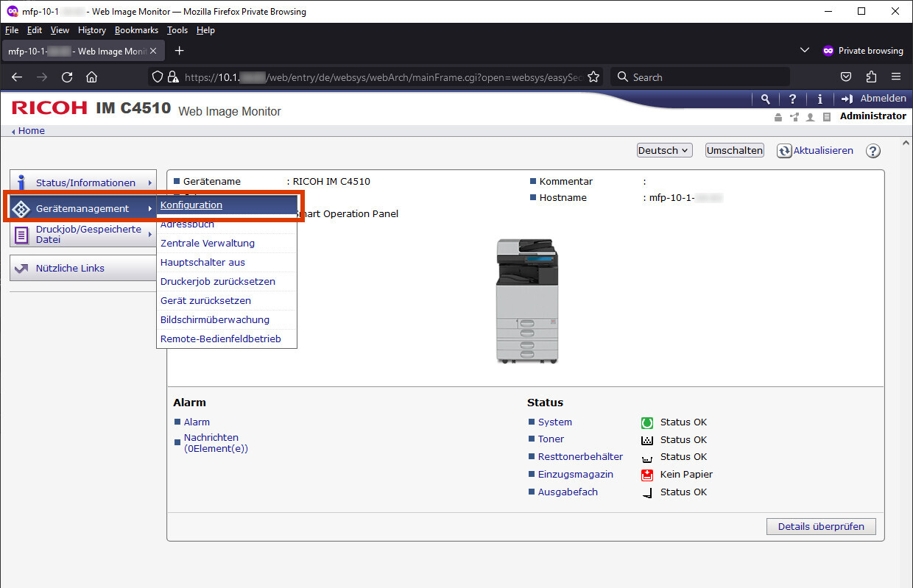
Task: Click the Status/Informationen info icon
Action: [x=21, y=183]
